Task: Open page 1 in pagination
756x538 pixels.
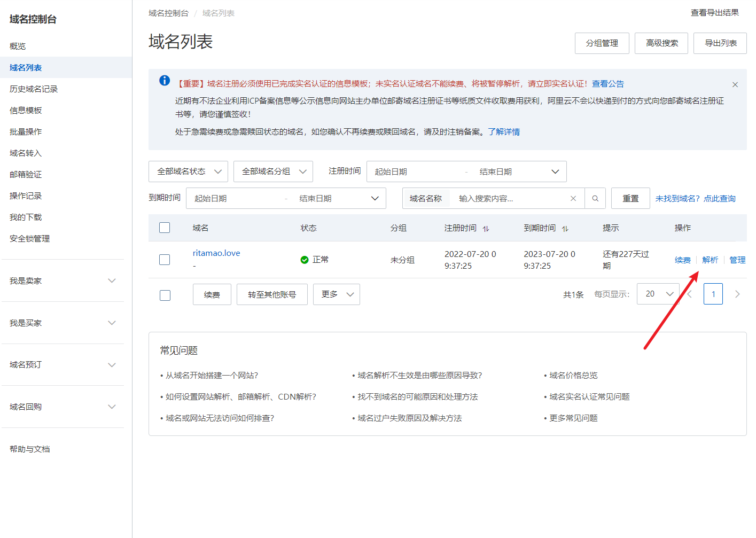Action: point(713,294)
